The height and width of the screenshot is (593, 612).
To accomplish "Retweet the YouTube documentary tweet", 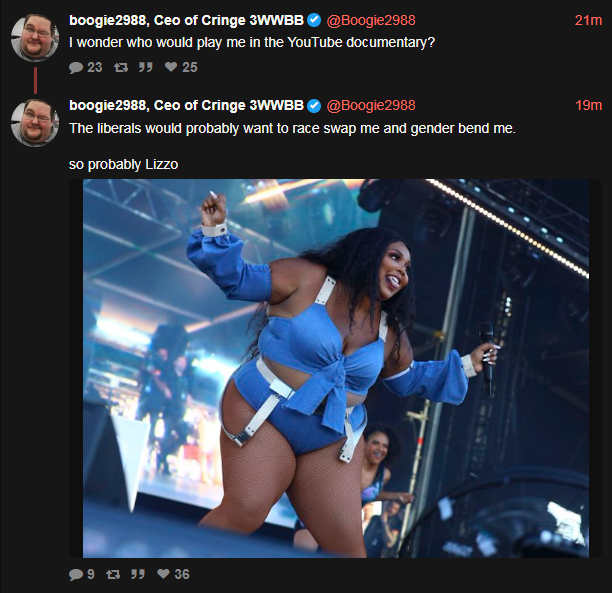I will coord(121,68).
